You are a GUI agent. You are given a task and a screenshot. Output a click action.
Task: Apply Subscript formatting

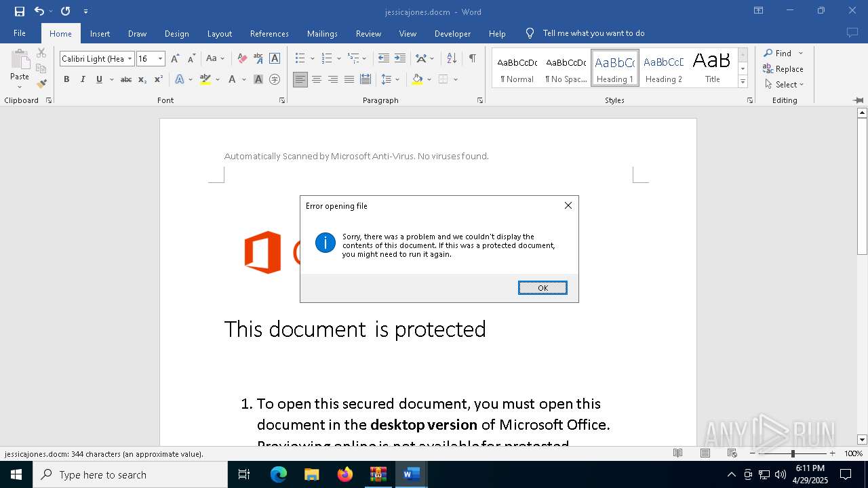142,79
